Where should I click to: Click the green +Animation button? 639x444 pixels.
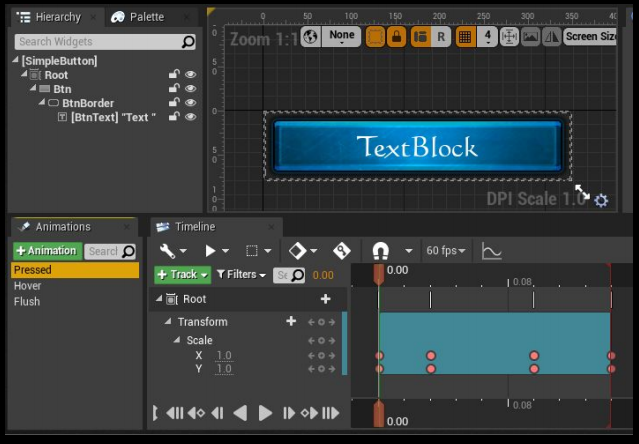pyautogui.click(x=46, y=251)
